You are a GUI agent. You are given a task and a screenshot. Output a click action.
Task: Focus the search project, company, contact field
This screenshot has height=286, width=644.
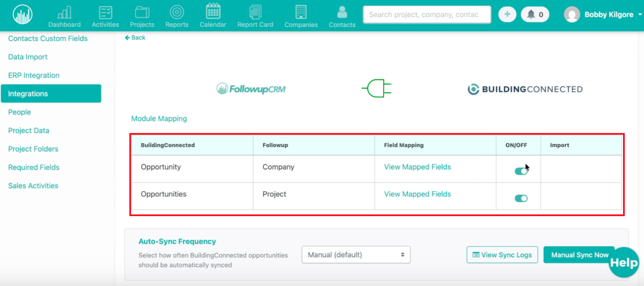pos(427,15)
